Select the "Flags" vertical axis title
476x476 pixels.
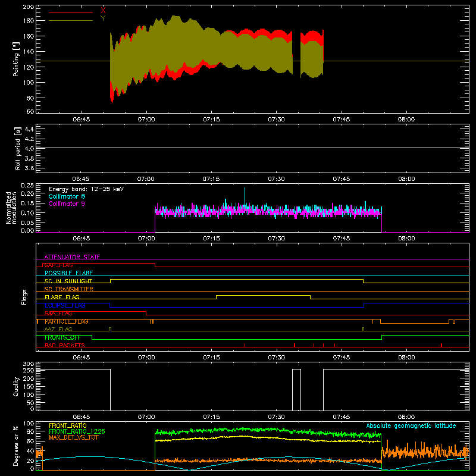click(24, 297)
